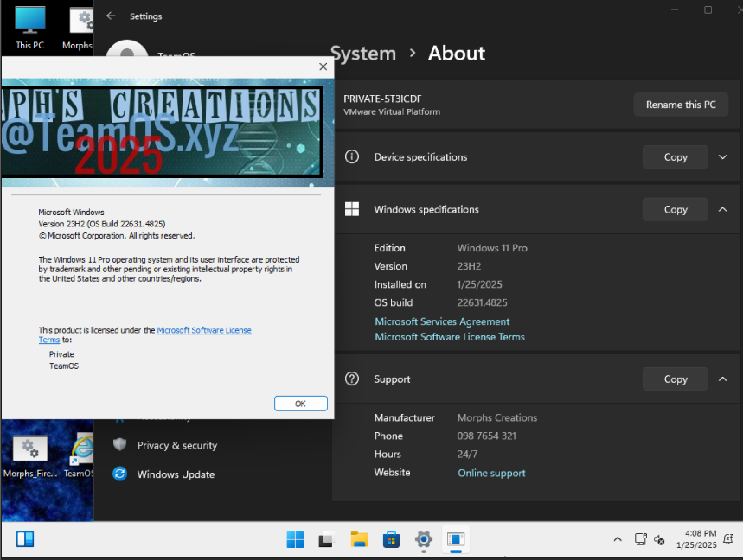Open the network icon in the system tray
This screenshot has width=743, height=560.
[x=641, y=539]
